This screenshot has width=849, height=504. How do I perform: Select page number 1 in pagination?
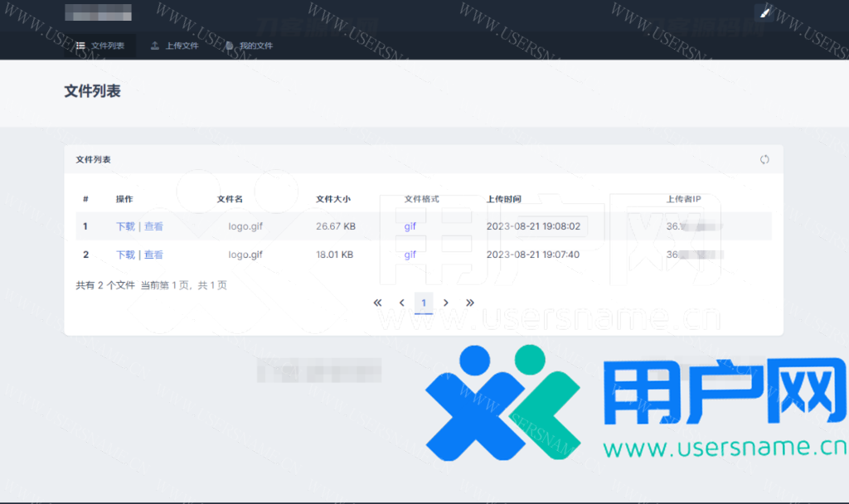click(x=424, y=303)
